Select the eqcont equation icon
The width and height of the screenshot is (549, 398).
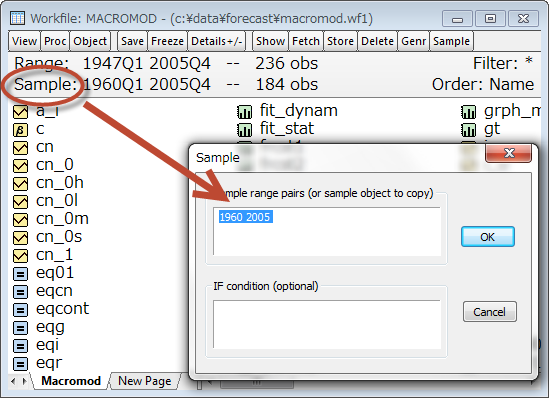(20, 310)
